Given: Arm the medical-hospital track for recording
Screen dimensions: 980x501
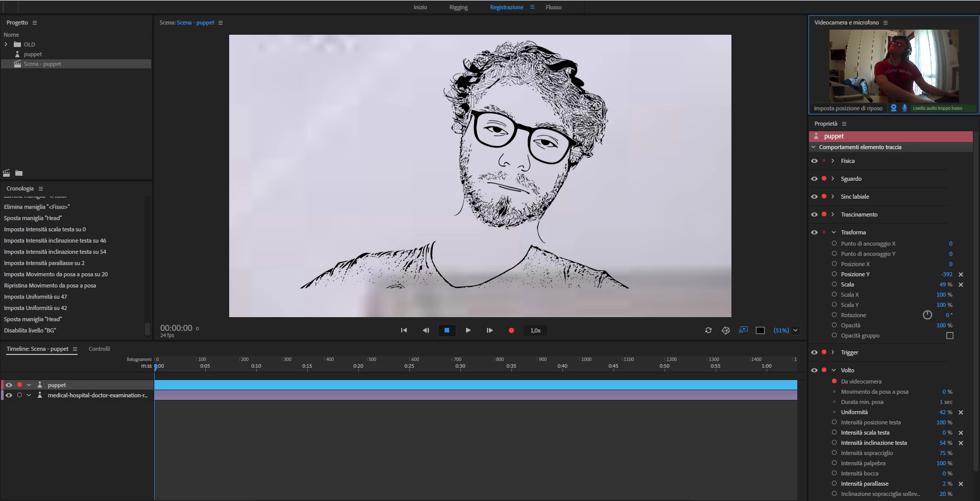Looking at the screenshot, I should pos(19,395).
